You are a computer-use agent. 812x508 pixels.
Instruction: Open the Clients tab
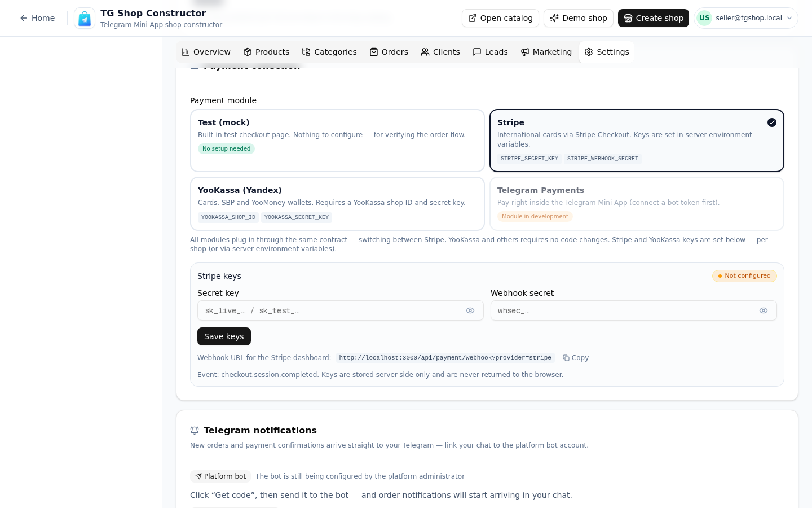[x=440, y=52]
